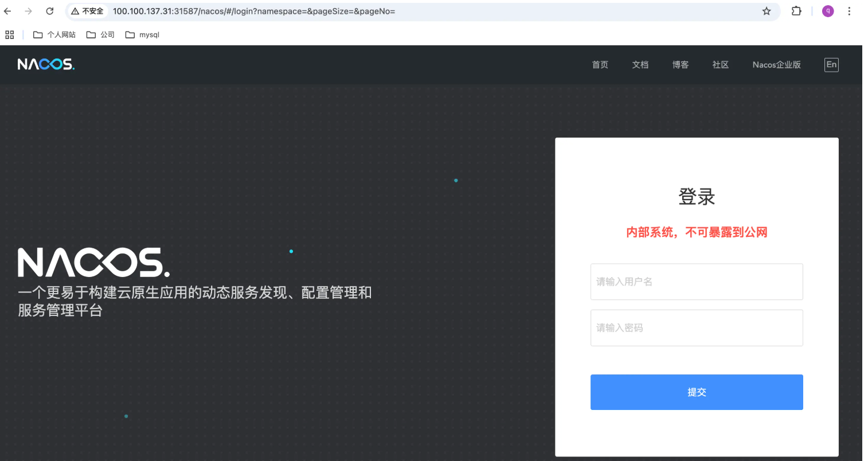The image size is (868, 461).
Task: Focus the 请输入密码 password field
Action: [697, 328]
